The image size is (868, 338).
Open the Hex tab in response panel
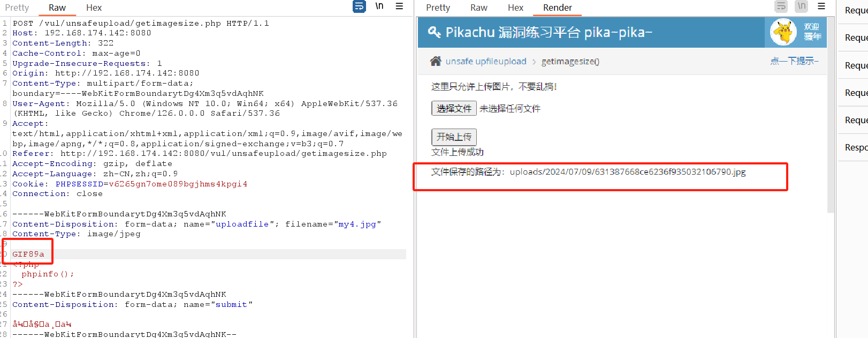515,7
